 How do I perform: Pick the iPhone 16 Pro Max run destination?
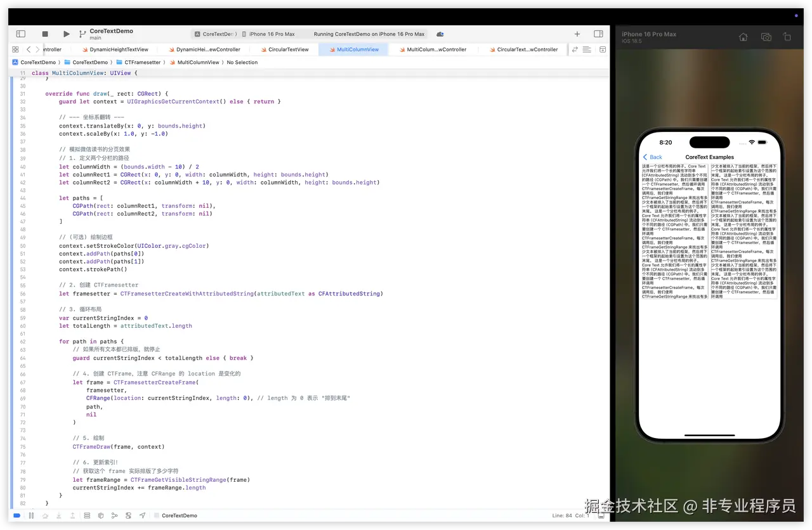tap(267, 34)
